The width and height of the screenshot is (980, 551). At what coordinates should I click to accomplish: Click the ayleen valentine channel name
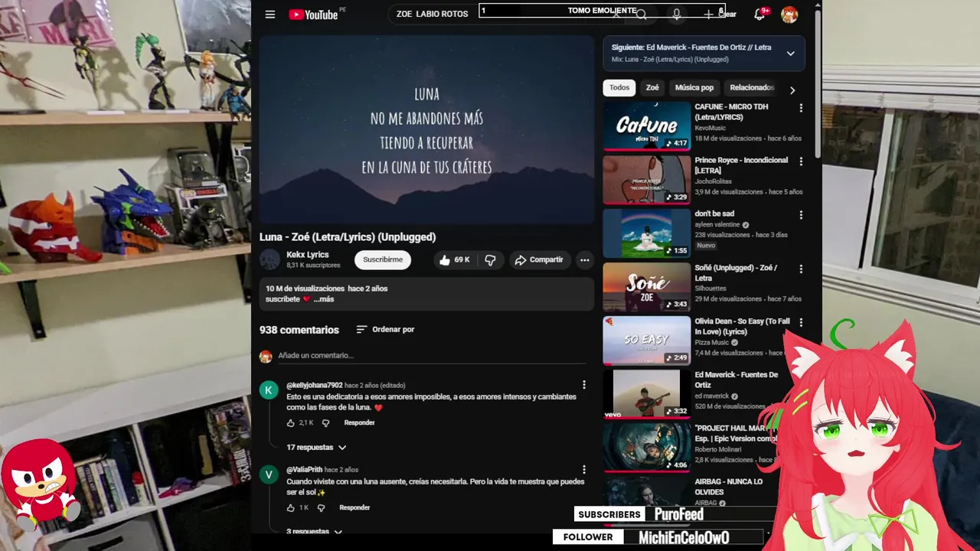(x=717, y=225)
